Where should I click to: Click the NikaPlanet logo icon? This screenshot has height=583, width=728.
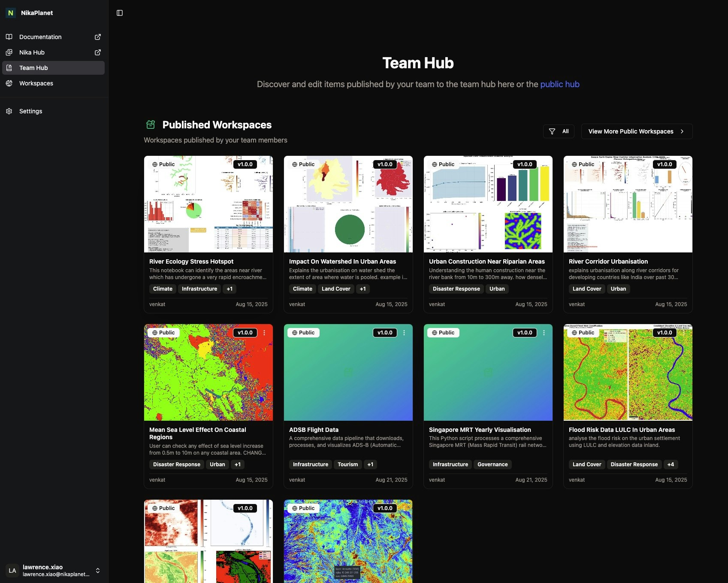click(11, 13)
